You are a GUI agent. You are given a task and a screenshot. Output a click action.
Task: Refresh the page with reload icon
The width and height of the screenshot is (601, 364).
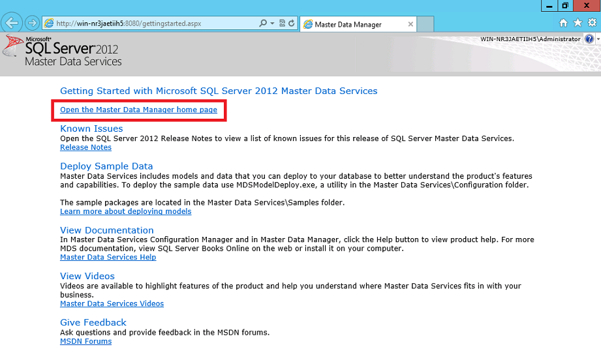pyautogui.click(x=292, y=23)
